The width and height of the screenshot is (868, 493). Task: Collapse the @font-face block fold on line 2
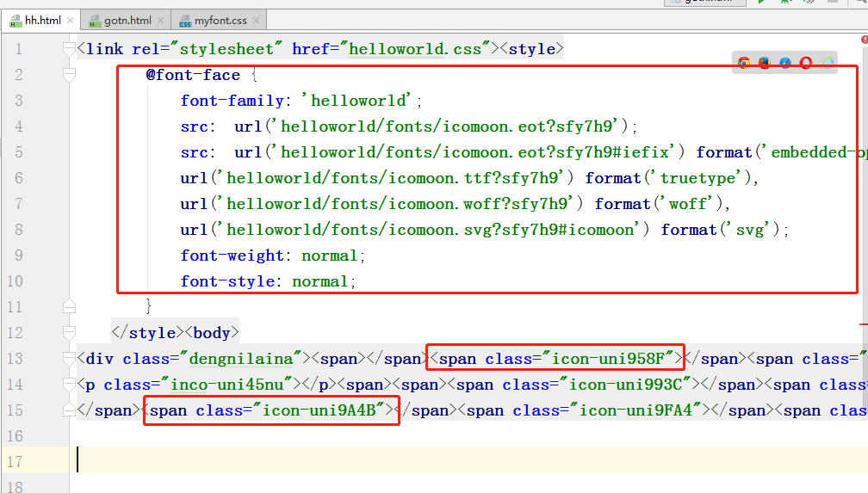[69, 75]
